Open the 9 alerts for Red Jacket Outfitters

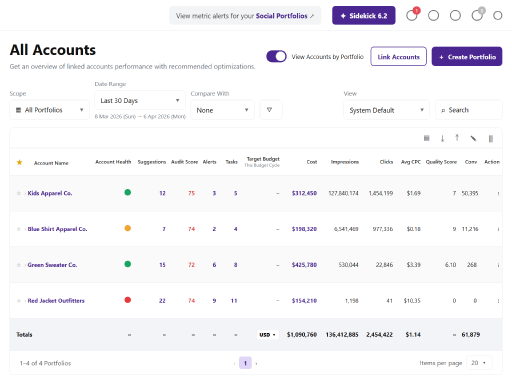coord(214,301)
